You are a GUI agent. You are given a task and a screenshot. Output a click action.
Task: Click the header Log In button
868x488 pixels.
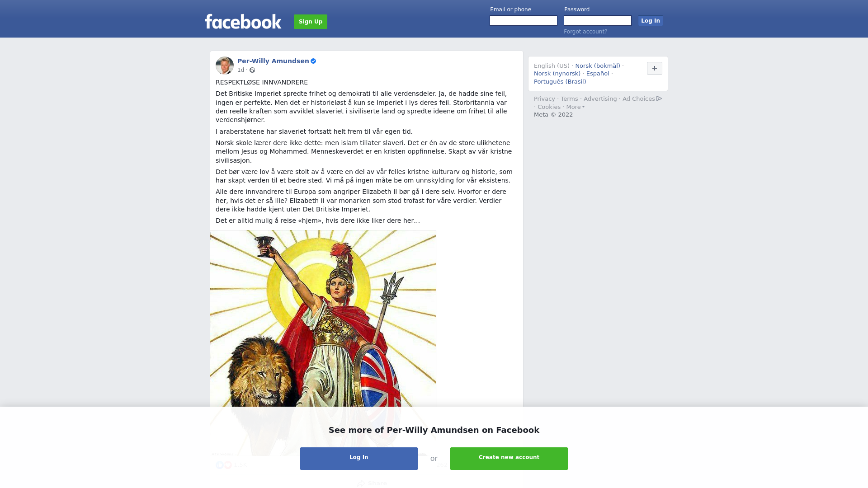coord(651,21)
